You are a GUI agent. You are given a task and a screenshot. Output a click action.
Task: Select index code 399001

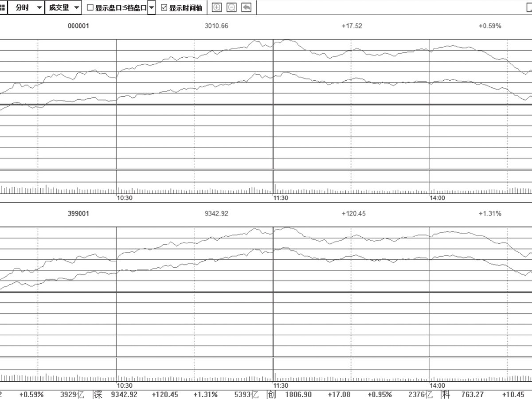78,214
